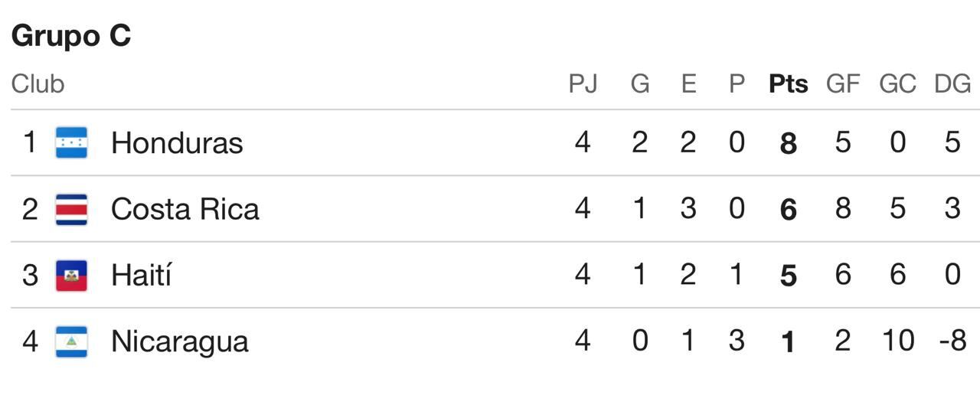Select the Haití team name

[x=141, y=275]
